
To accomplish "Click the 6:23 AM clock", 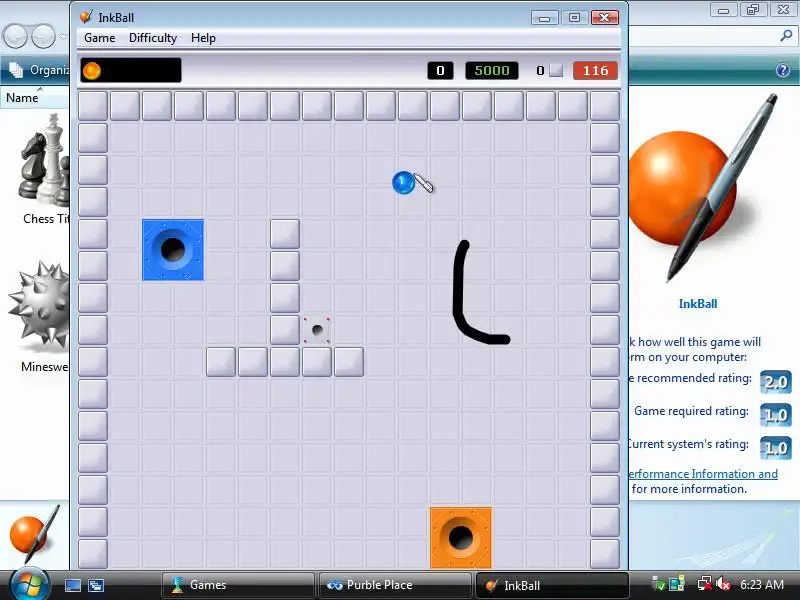I will point(762,584).
